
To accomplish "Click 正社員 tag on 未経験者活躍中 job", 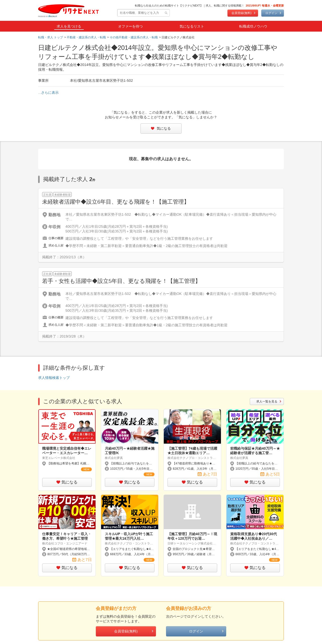I will [47, 195].
